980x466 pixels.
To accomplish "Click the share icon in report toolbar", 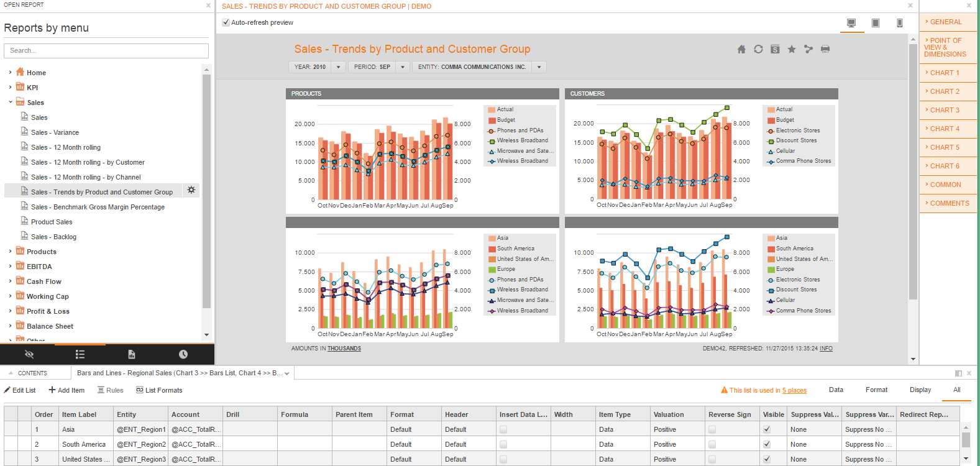I will [808, 49].
